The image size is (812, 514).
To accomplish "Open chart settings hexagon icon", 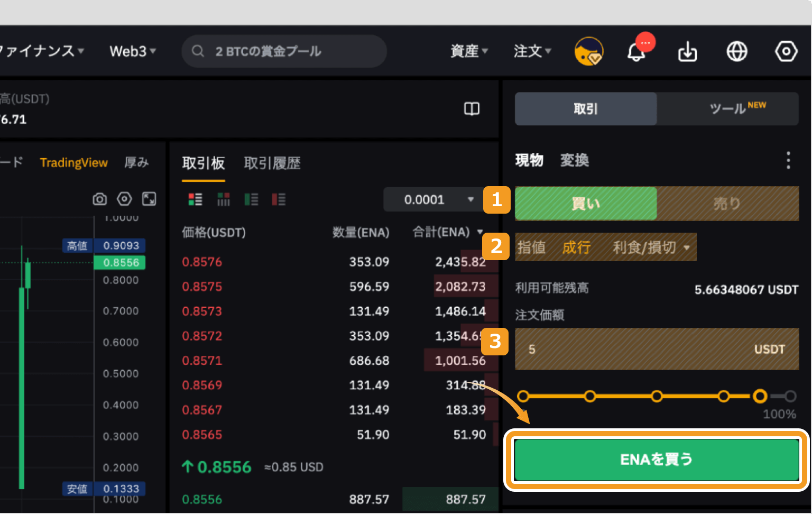I will point(124,199).
